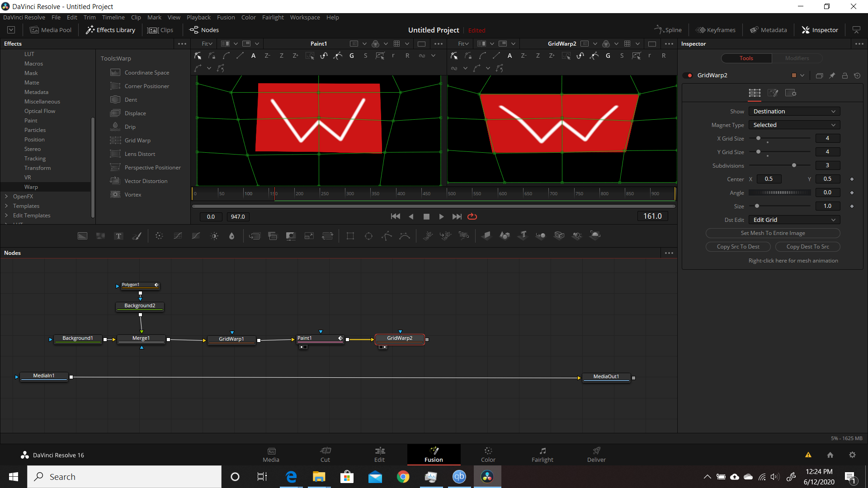Open the Magnet Type dropdown
868x488 pixels.
point(794,125)
